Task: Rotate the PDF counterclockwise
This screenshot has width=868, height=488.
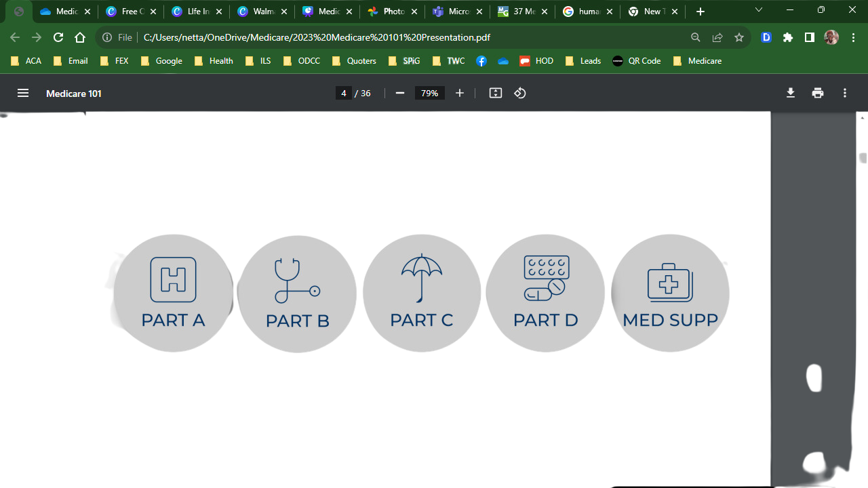Action: point(520,93)
